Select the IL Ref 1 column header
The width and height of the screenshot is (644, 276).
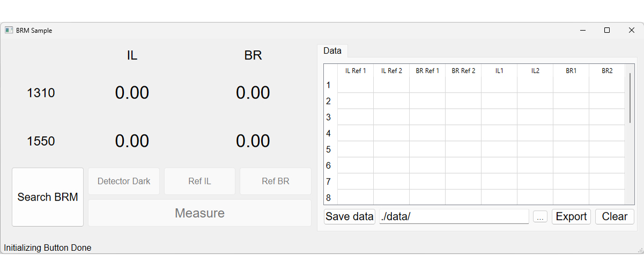tap(356, 71)
